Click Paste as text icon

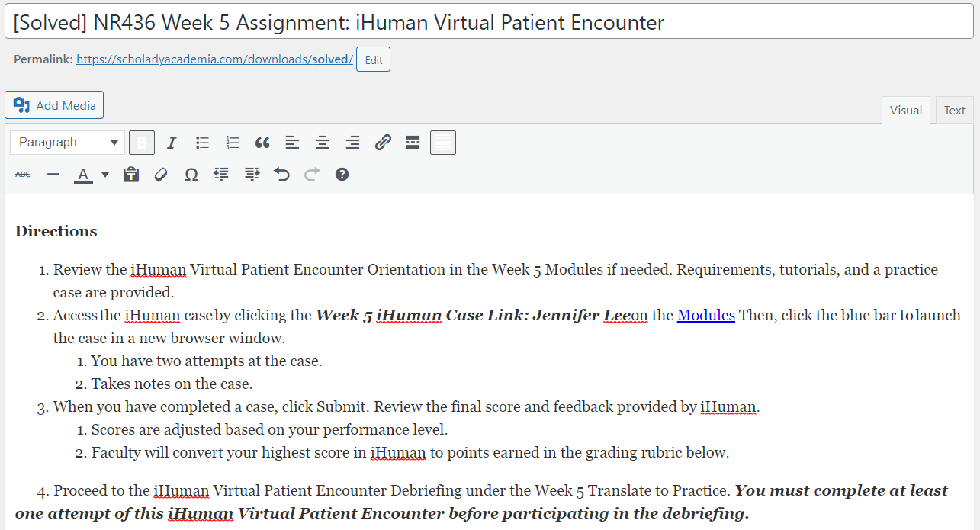(x=131, y=175)
